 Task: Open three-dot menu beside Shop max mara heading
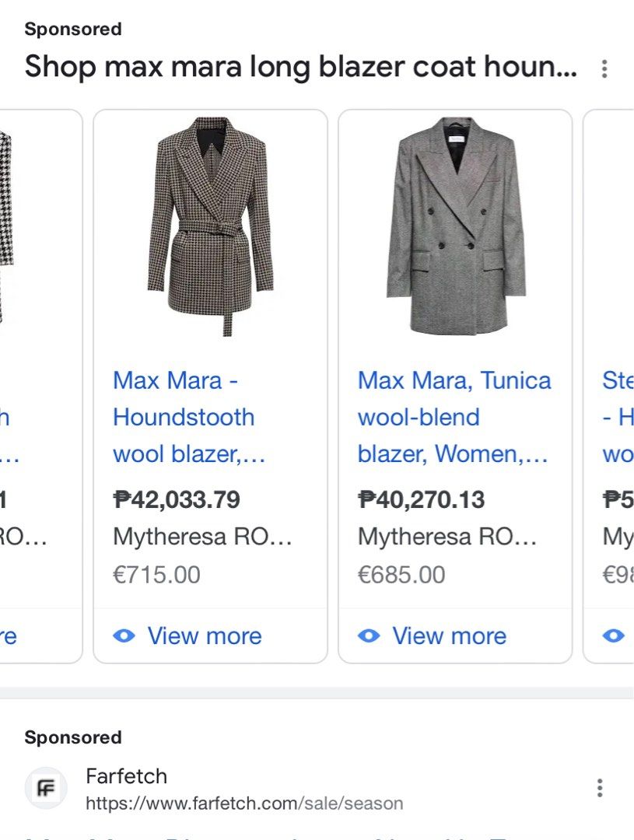(x=604, y=69)
